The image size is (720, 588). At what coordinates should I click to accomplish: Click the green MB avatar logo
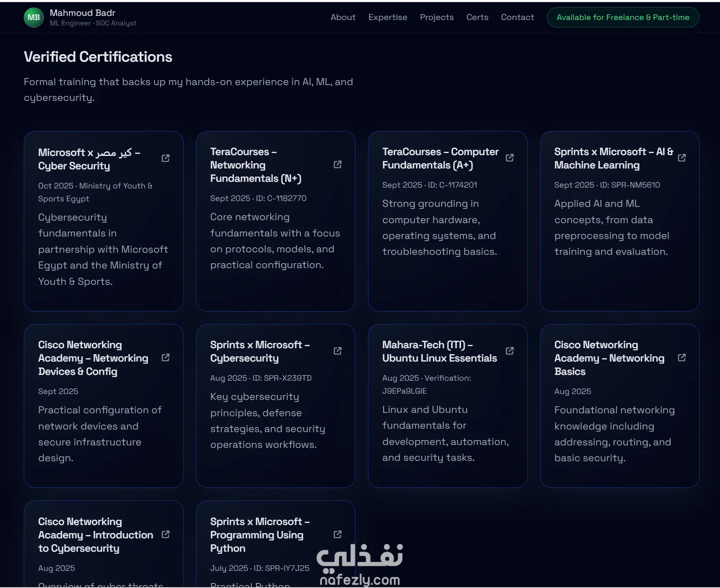pos(34,18)
